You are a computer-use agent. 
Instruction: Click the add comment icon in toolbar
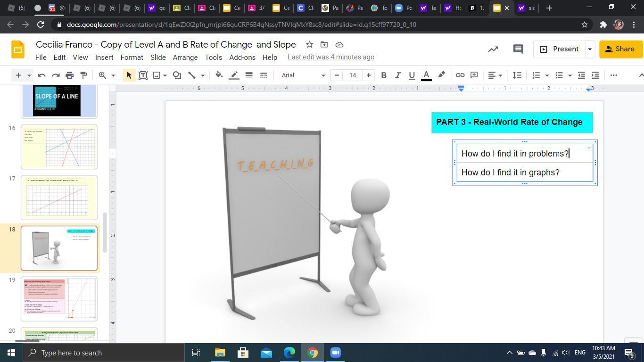(x=474, y=75)
